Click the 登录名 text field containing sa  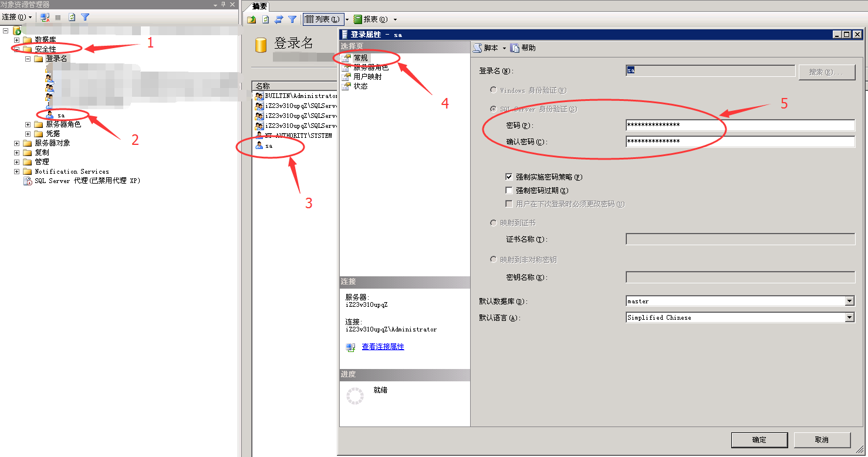(x=711, y=71)
